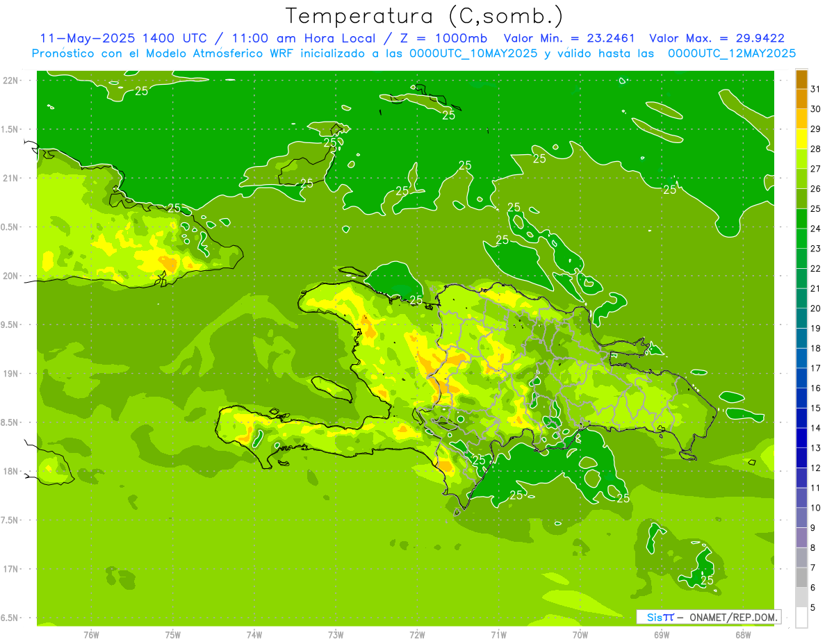Click the '19N' latitude axis label
The width and height of the screenshot is (834, 644).
(x=10, y=374)
